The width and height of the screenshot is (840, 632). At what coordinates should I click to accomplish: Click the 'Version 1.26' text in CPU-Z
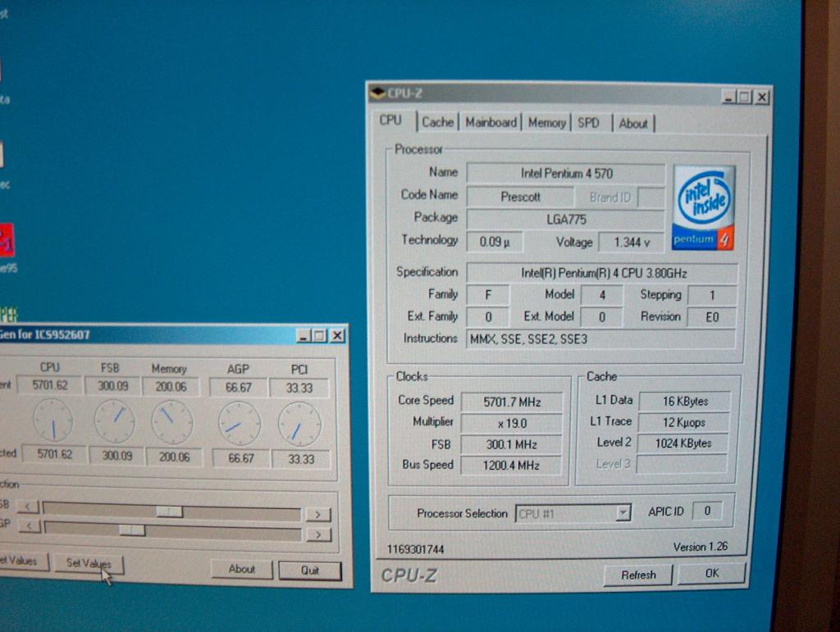click(x=701, y=547)
